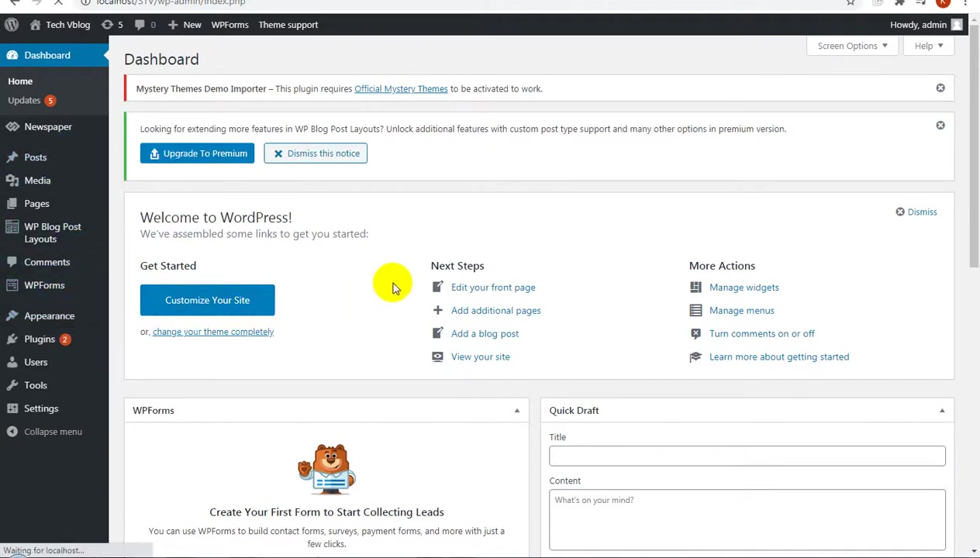Follow the Official Mystery Themes link
The width and height of the screenshot is (980, 558).
[401, 88]
